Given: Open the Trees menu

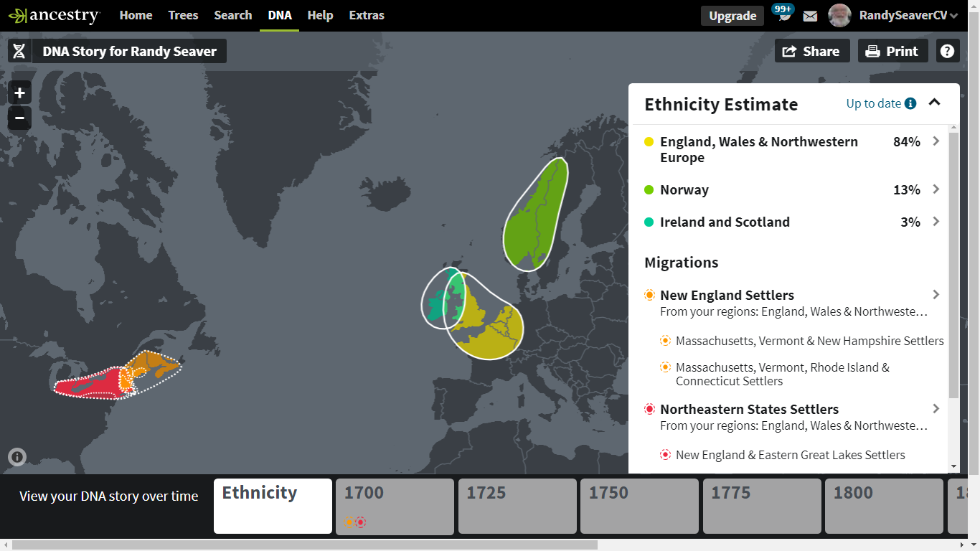Looking at the screenshot, I should [183, 14].
